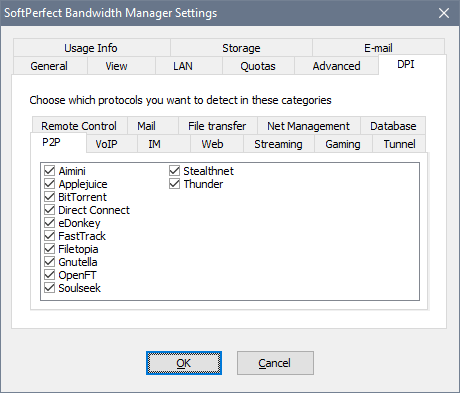Screen dimensions: 460x393
Task: Uncheck Filetopia protocol
Action: [x=49, y=249]
